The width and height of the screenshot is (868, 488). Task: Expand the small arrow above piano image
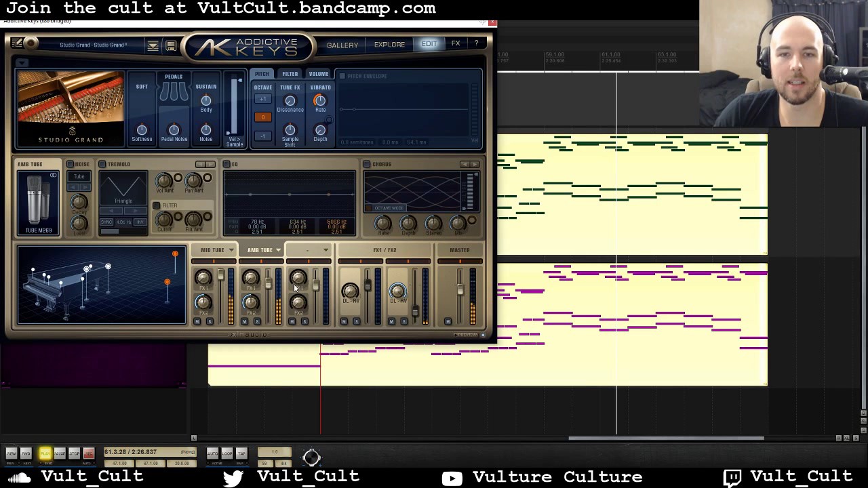click(x=22, y=63)
